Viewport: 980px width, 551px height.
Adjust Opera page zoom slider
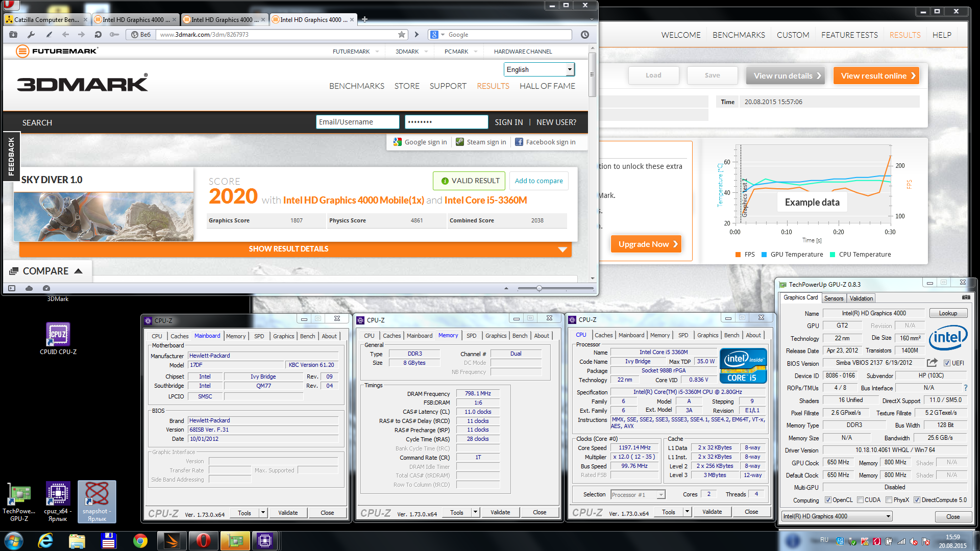tap(539, 288)
